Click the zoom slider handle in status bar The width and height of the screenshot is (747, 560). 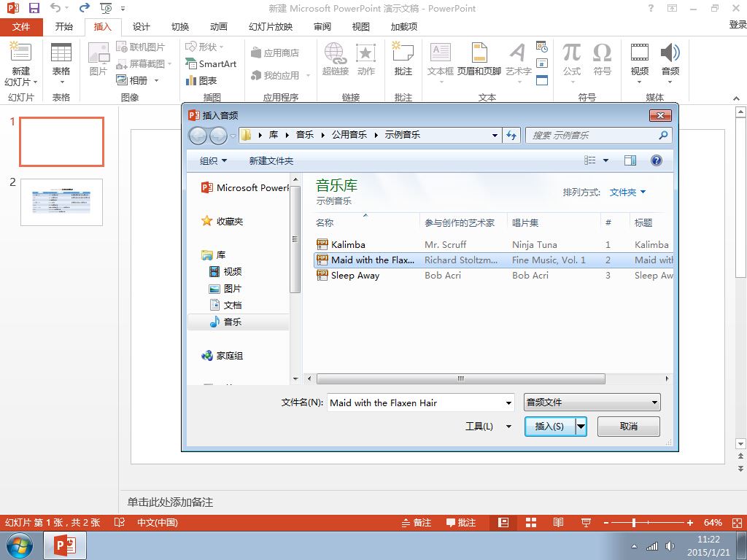pos(634,522)
